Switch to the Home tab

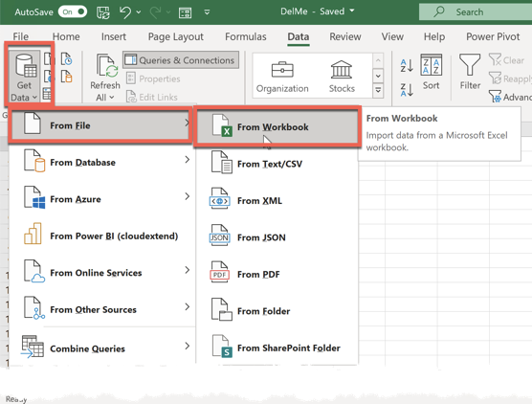pyautogui.click(x=66, y=36)
